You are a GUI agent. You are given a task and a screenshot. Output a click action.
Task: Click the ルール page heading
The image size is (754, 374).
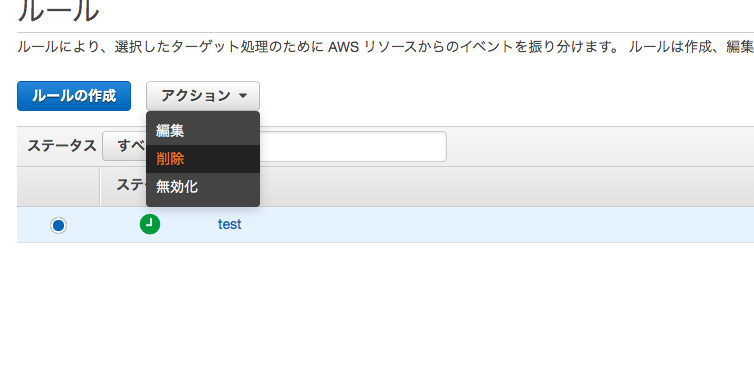click(58, 11)
